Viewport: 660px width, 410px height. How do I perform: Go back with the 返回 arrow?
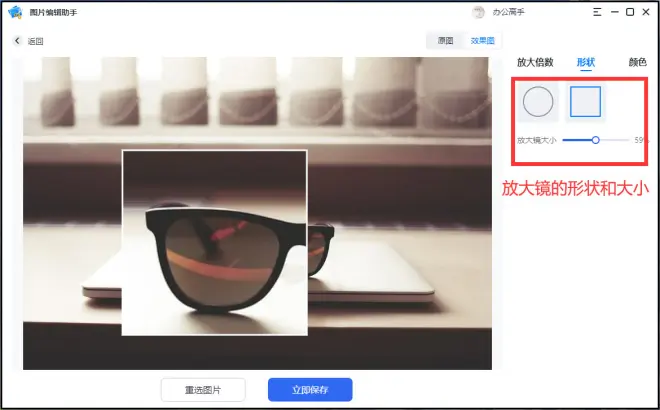point(17,41)
